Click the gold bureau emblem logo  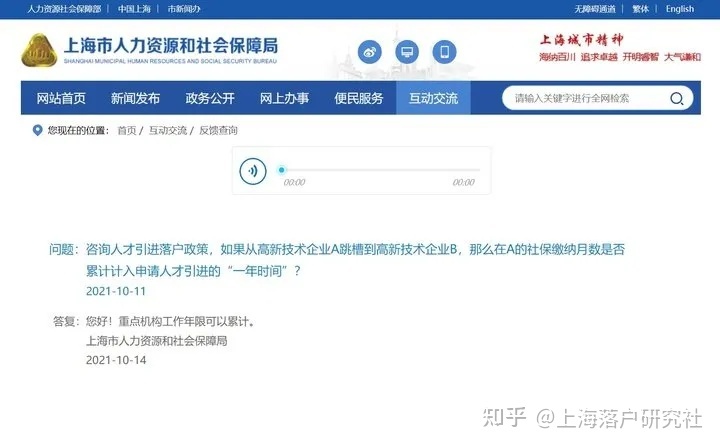(39, 50)
